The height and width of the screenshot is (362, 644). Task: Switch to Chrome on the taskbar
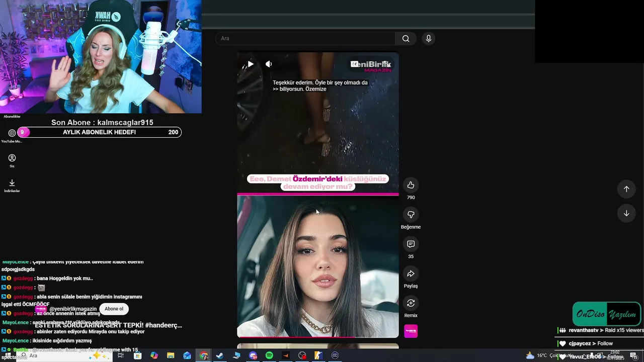point(204,355)
